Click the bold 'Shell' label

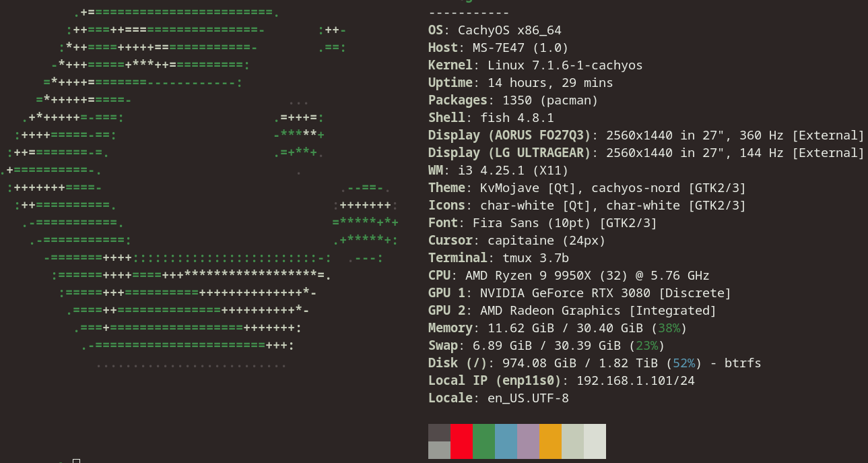tap(446, 118)
